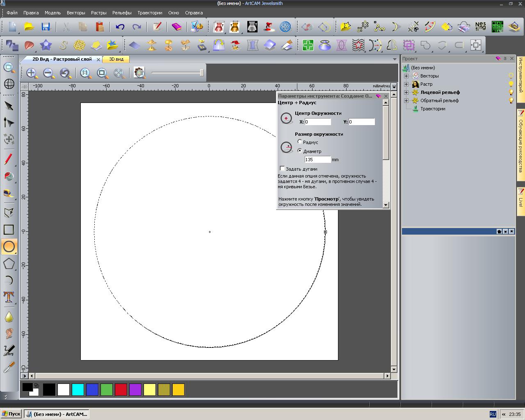Click the Undo arrow icon
525x420 pixels.
pos(120,27)
